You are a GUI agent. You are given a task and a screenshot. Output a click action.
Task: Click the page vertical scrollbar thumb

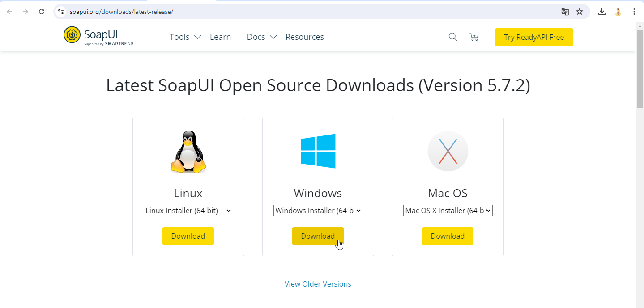[640, 69]
